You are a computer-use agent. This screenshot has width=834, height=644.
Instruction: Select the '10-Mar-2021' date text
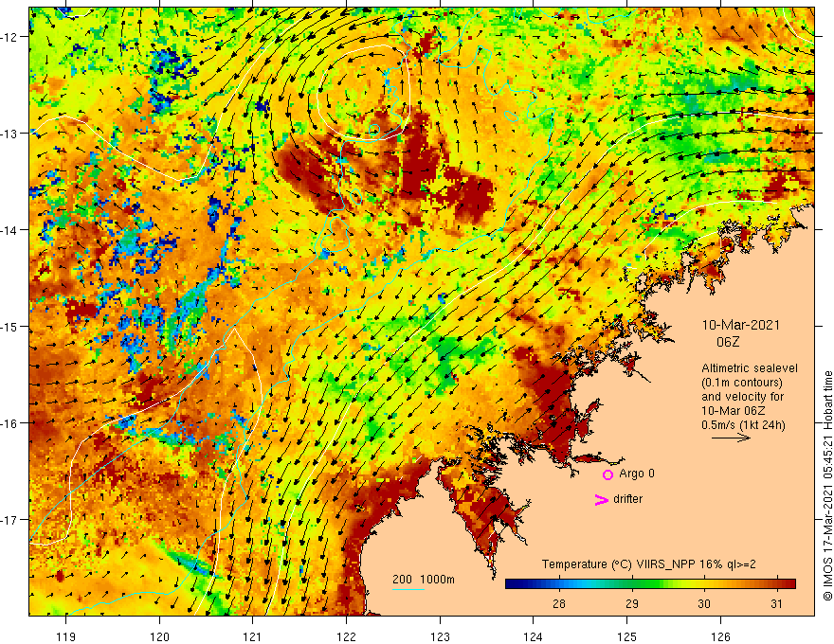tap(740, 325)
